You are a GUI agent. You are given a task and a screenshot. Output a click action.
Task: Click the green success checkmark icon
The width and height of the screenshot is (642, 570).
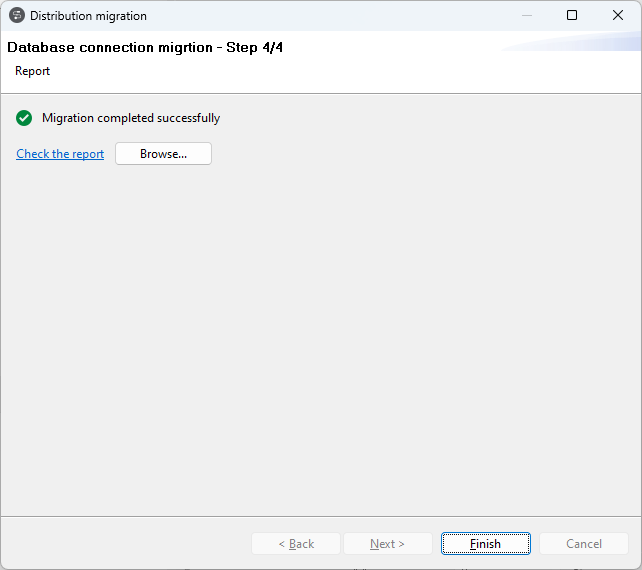(24, 118)
